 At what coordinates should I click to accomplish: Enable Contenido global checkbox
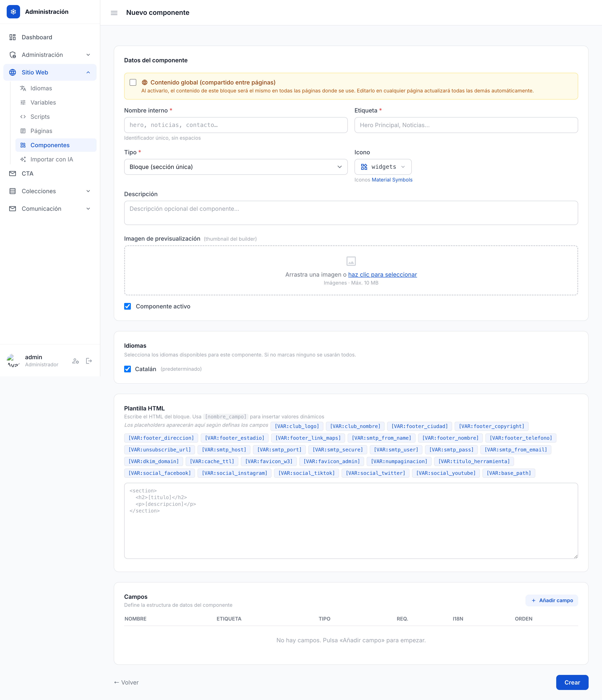click(x=133, y=82)
